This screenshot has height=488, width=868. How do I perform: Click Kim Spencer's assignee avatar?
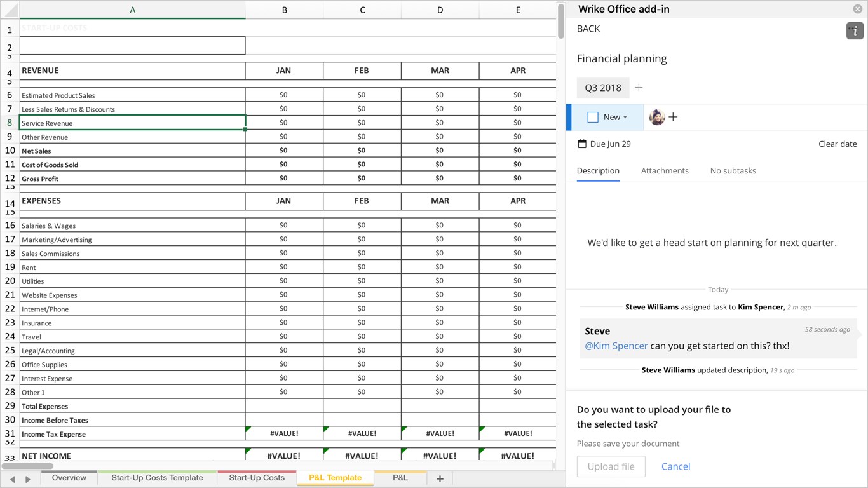(657, 117)
